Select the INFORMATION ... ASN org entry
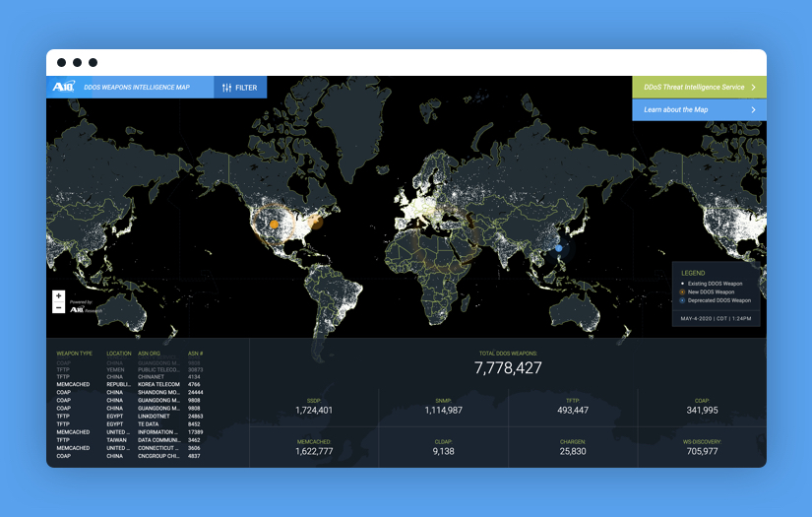The width and height of the screenshot is (812, 517). pyautogui.click(x=157, y=432)
